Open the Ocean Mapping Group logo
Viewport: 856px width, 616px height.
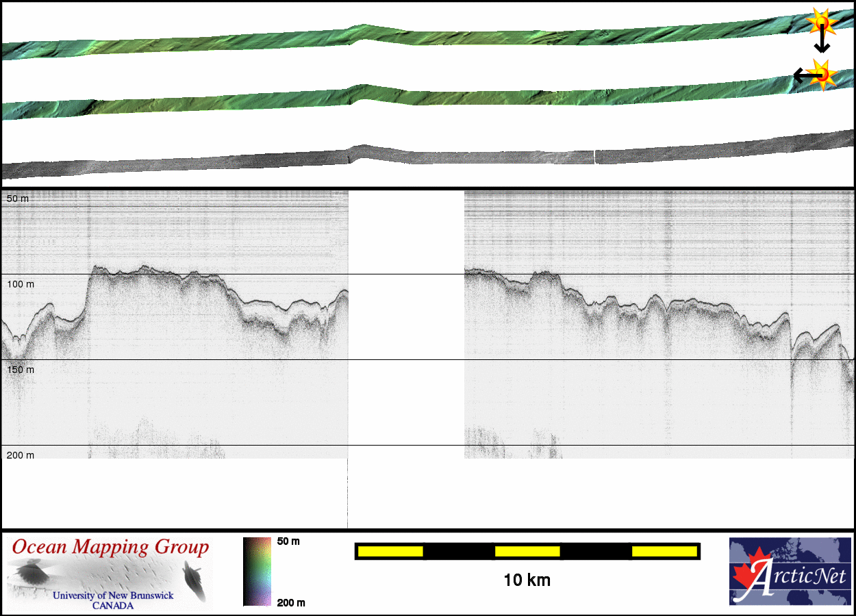click(110, 574)
